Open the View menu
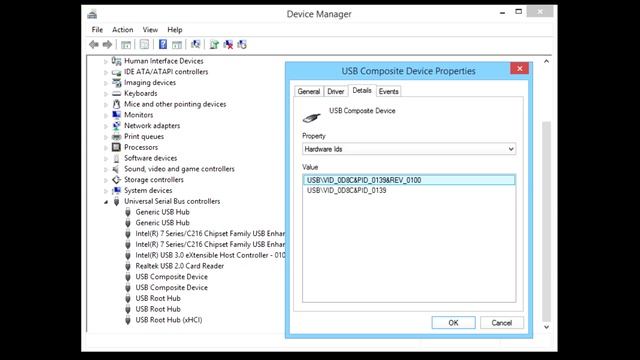Viewport: 640px width, 360px height. (x=150, y=30)
